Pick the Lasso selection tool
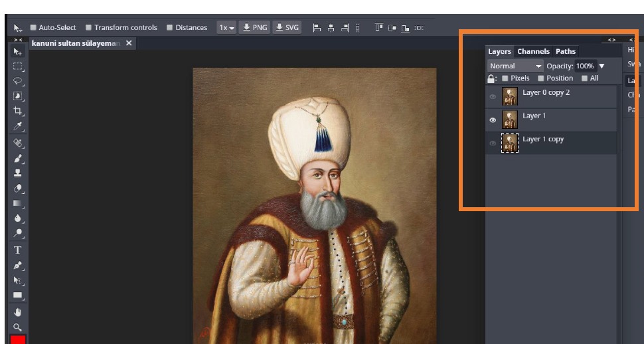This screenshot has width=644, height=344. (18, 81)
